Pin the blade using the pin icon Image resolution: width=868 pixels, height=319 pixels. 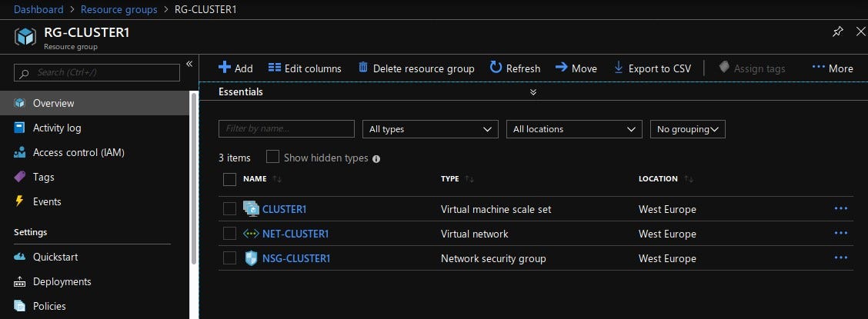tap(837, 32)
